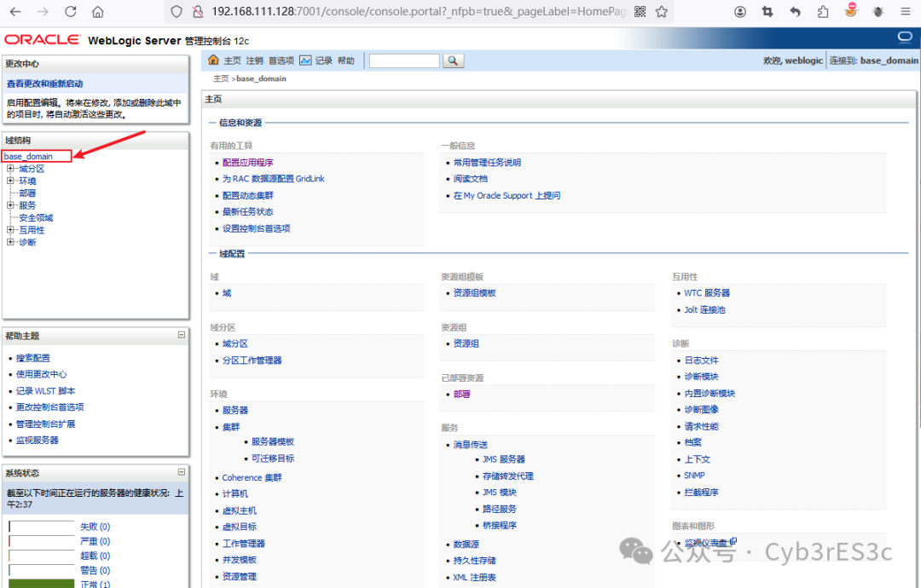
Task: Open 为 RAC 数据源配置 GridLink link
Action: pos(273,179)
